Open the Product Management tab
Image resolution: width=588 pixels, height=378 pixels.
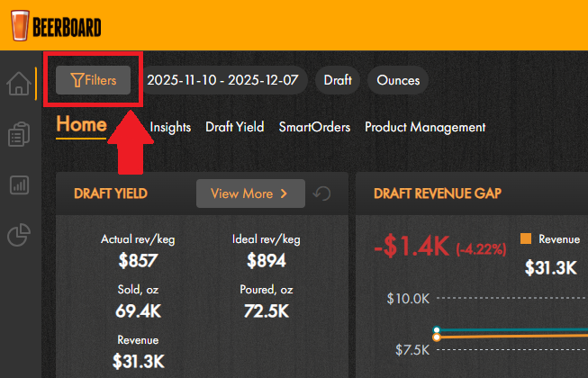(x=425, y=128)
